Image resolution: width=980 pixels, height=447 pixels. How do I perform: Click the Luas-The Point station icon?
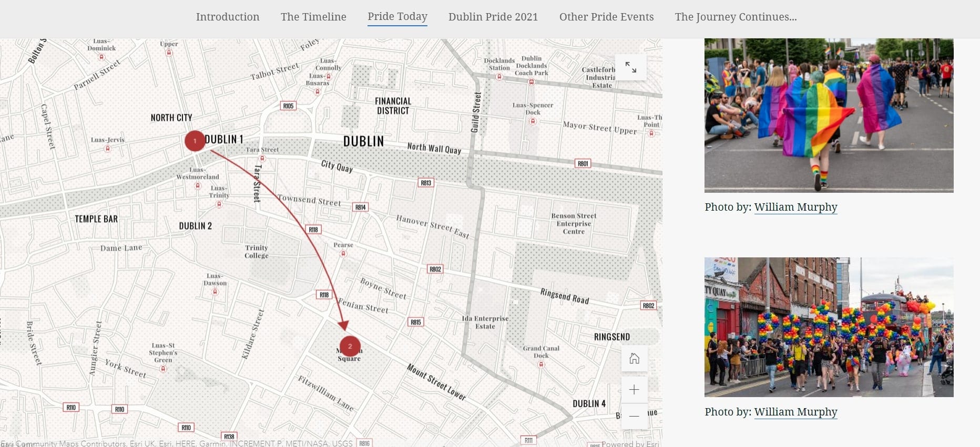pyautogui.click(x=651, y=133)
